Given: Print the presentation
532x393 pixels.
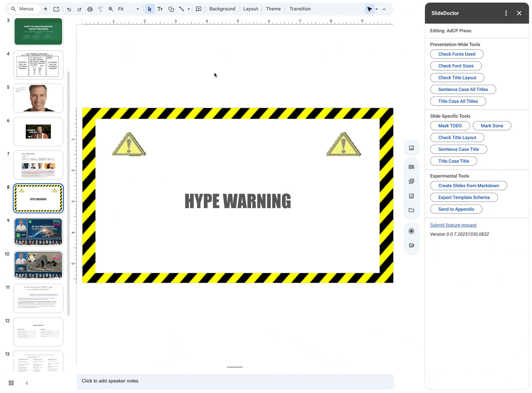Looking at the screenshot, I should 90,9.
